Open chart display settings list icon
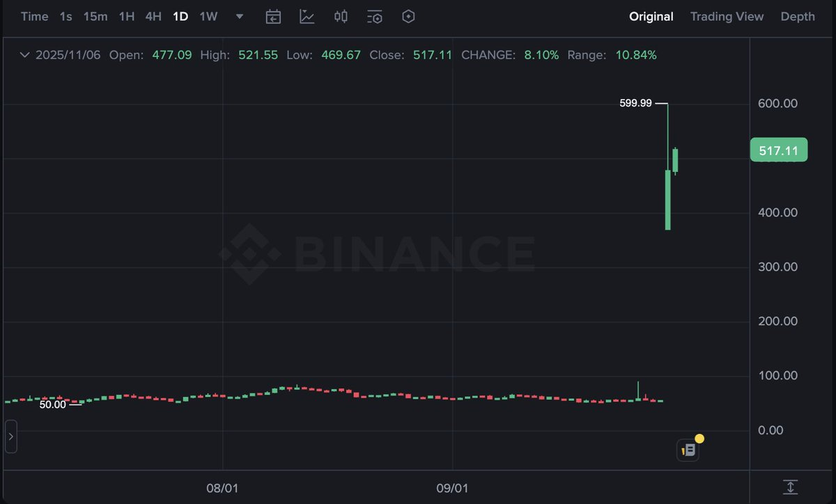836x504 pixels. (375, 17)
